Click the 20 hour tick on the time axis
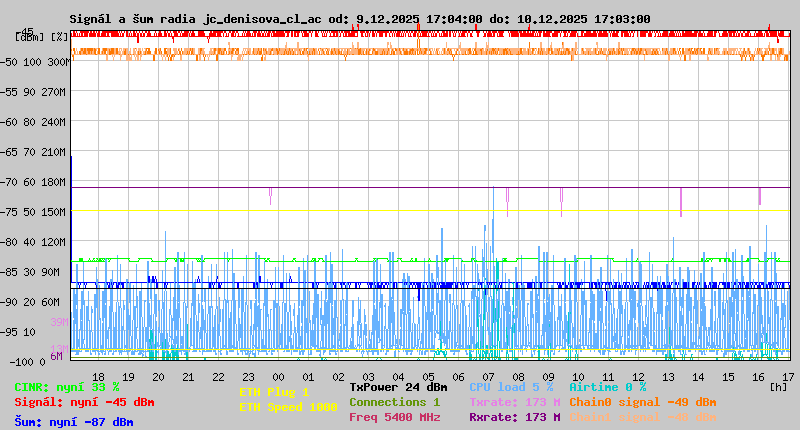The height and width of the screenshot is (430, 800). 159,377
